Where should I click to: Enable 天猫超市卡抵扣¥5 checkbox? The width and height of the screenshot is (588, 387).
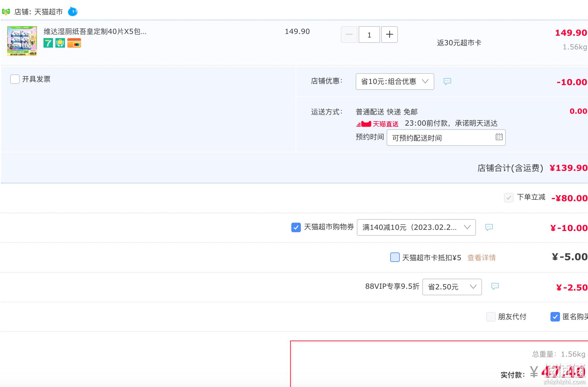click(395, 257)
